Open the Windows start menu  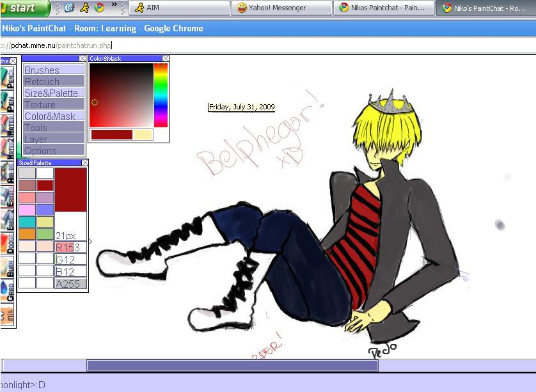pyautogui.click(x=24, y=8)
